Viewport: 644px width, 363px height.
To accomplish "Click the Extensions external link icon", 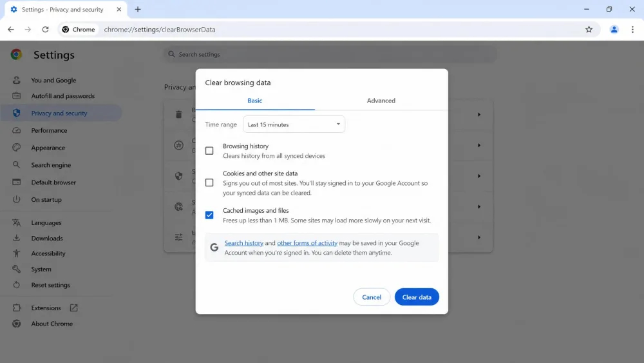I will [73, 308].
